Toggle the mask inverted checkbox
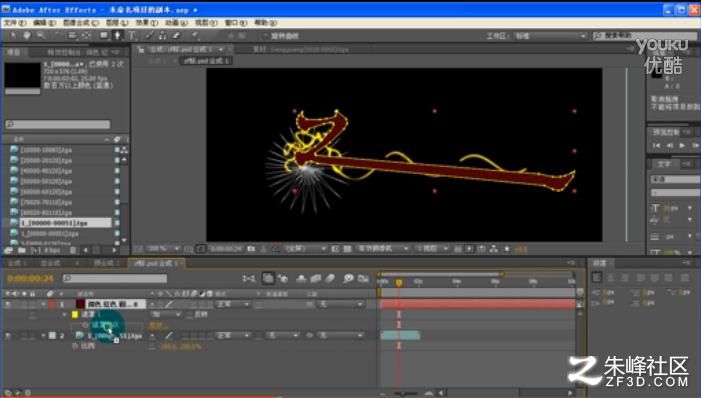Screen dimensions: 701x398 point(190,314)
